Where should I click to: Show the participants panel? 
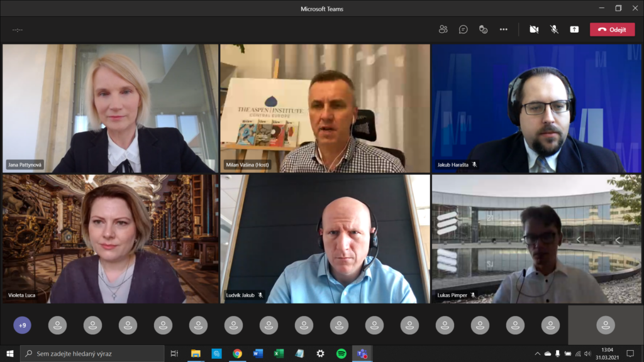(443, 30)
